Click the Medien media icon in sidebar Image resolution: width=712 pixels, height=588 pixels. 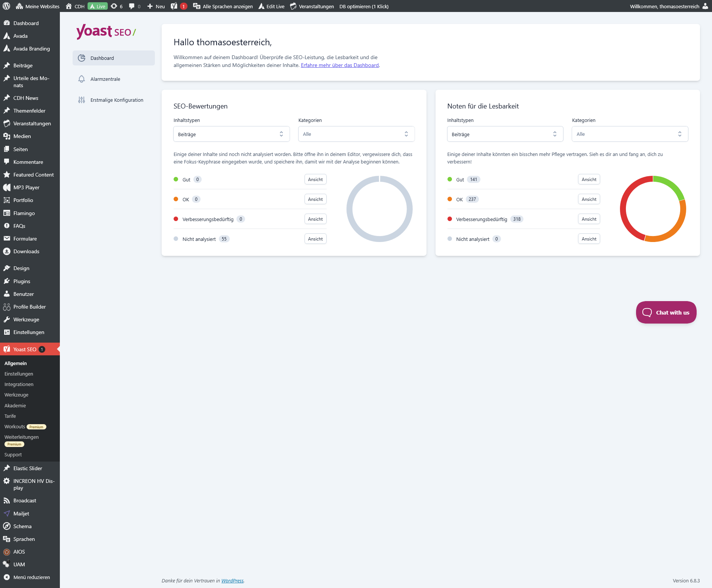(7, 136)
